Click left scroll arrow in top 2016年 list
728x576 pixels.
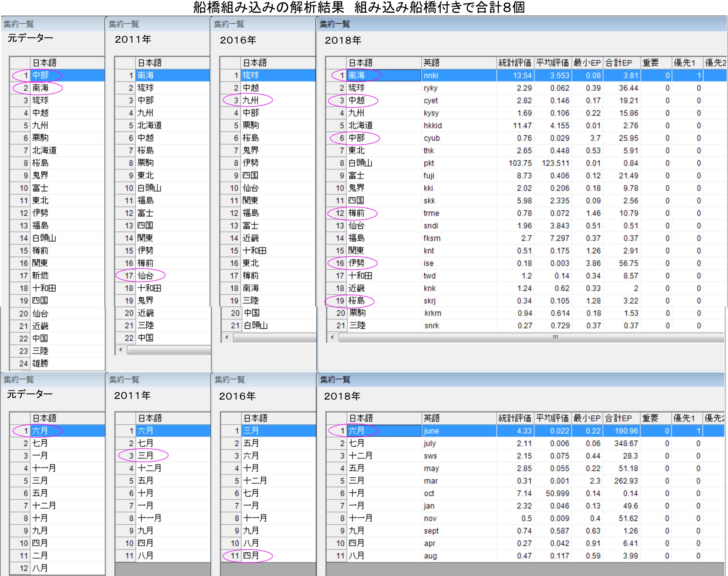[226, 337]
